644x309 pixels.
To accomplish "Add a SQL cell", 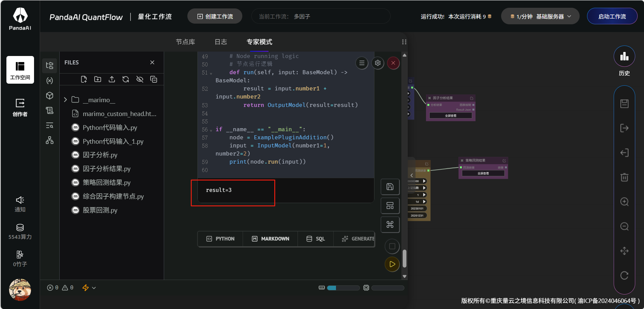I will pos(316,239).
